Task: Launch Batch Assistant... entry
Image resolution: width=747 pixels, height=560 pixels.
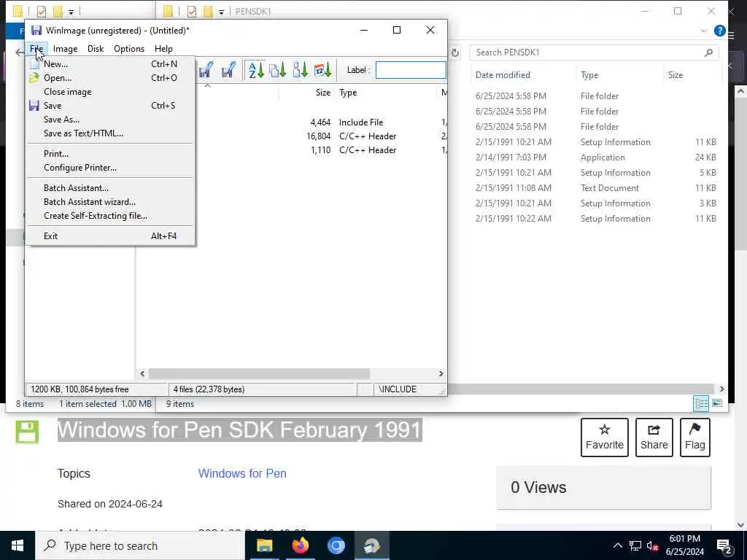Action: pos(111,187)
